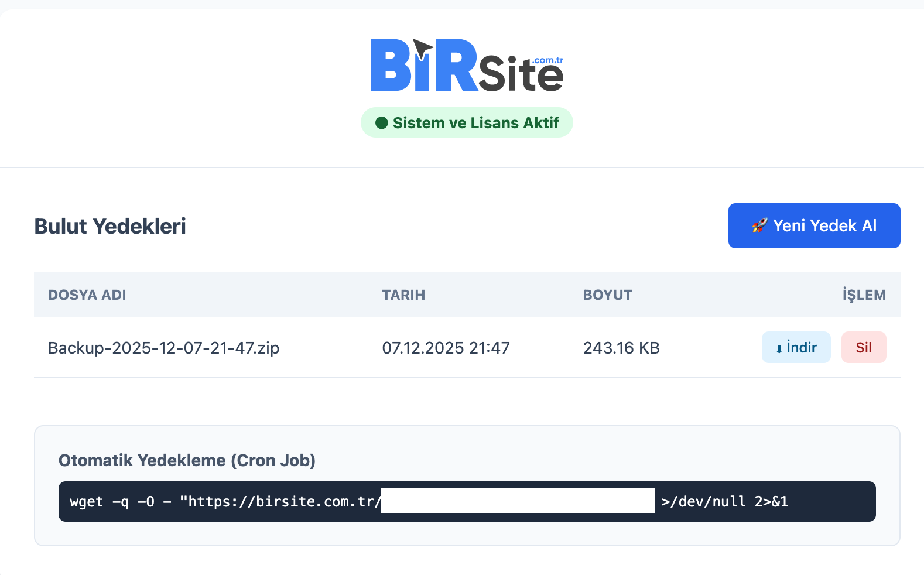Click the 07.12.2025 21:47 date cell
Screen dimensions: 924x575
[446, 348]
